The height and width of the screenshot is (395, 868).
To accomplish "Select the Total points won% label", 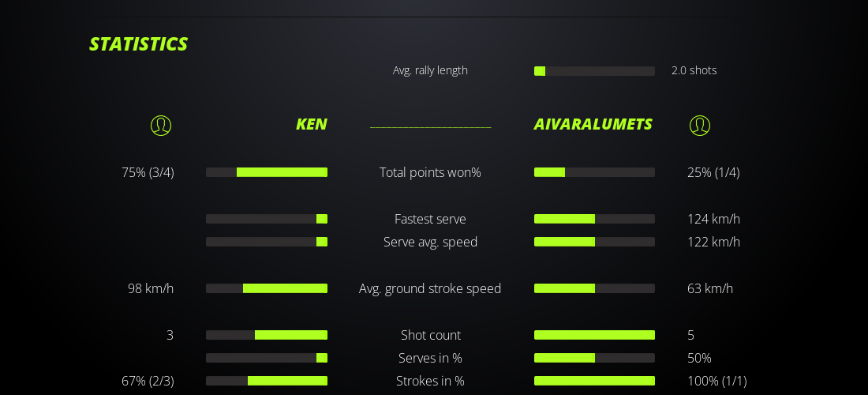I will pyautogui.click(x=430, y=172).
